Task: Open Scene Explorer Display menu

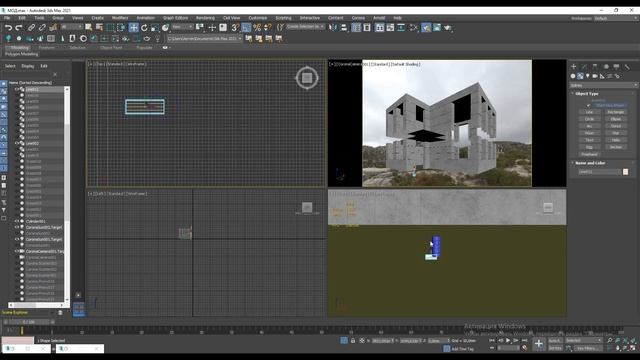Action: (x=28, y=66)
